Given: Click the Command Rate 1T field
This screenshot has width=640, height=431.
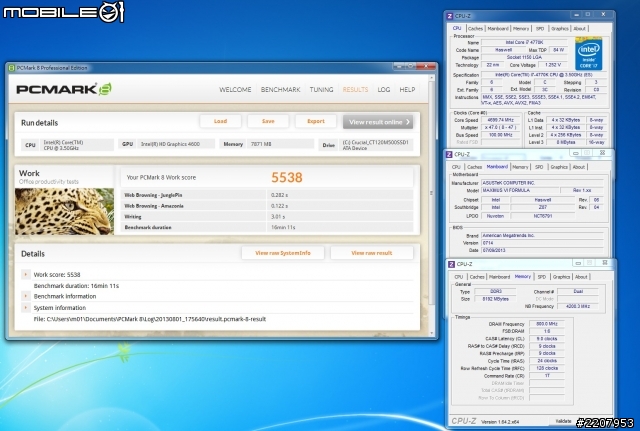Looking at the screenshot, I should click(547, 375).
